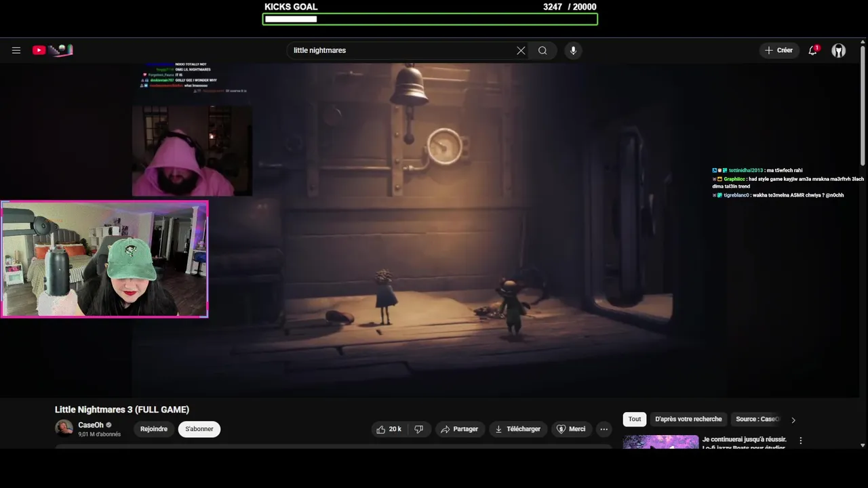Viewport: 868px width, 488px height.
Task: Open the lo-fi recommended video thumbnail
Action: coord(660,442)
